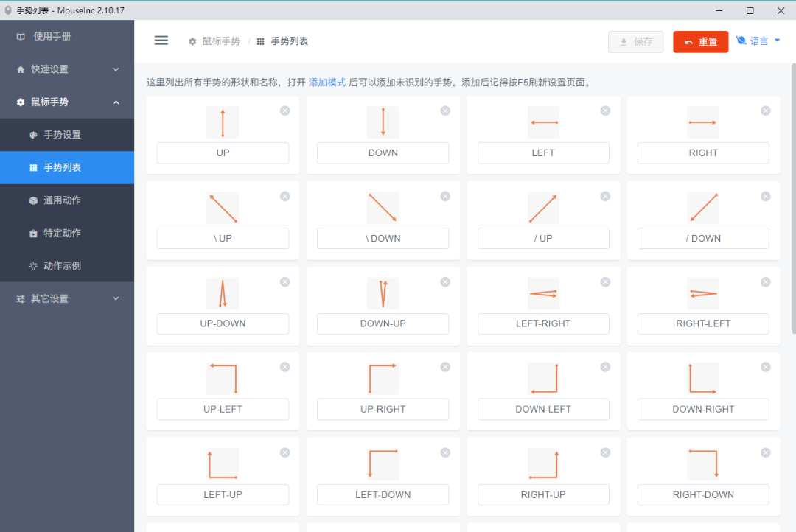This screenshot has width=796, height=532.
Task: Edit the UP gesture name field
Action: [x=223, y=153]
